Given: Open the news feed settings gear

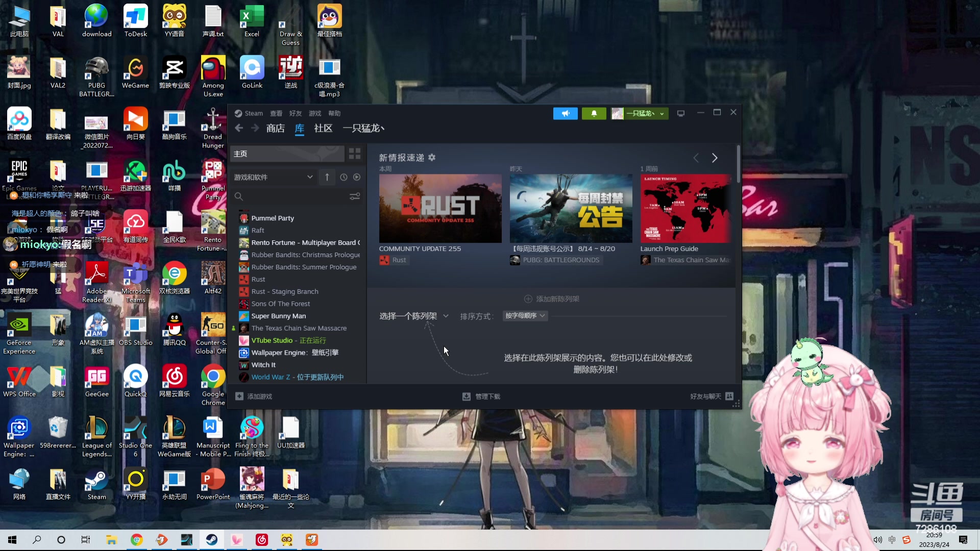Looking at the screenshot, I should coord(432,158).
